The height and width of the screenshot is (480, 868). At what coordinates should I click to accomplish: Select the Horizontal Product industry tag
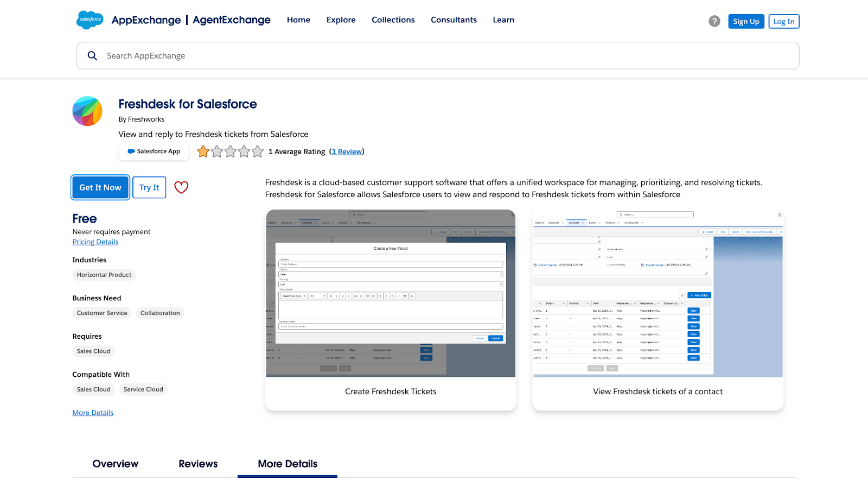coord(104,275)
